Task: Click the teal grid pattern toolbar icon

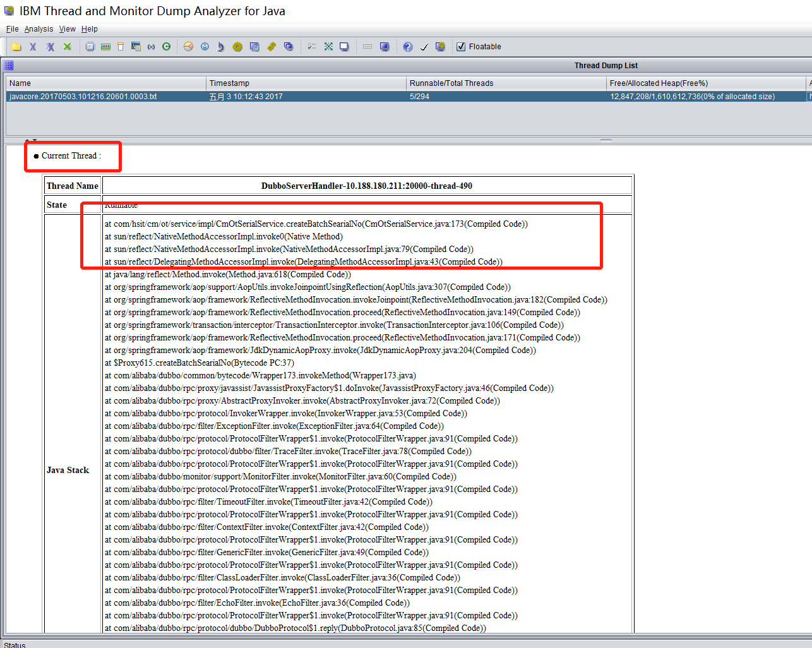Action: point(328,47)
